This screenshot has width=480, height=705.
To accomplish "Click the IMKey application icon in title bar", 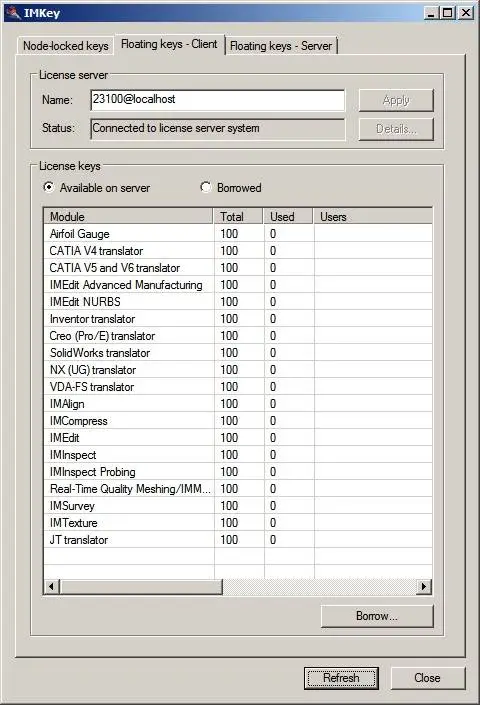I will point(13,13).
